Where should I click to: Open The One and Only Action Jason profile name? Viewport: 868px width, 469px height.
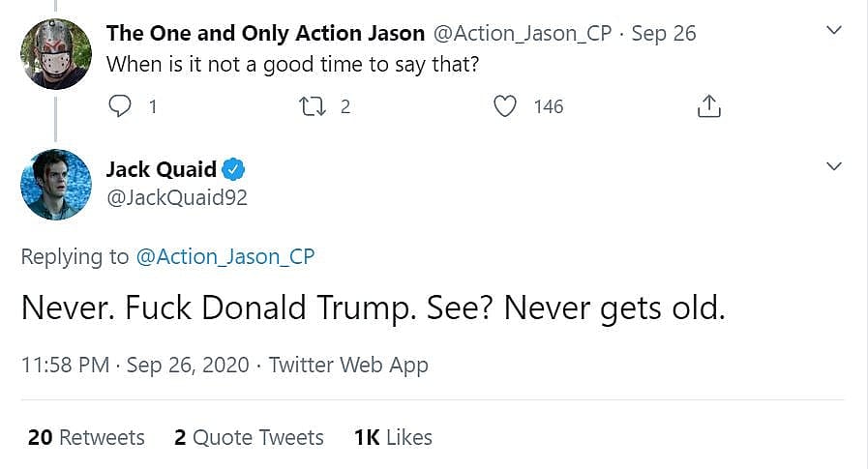[x=265, y=33]
